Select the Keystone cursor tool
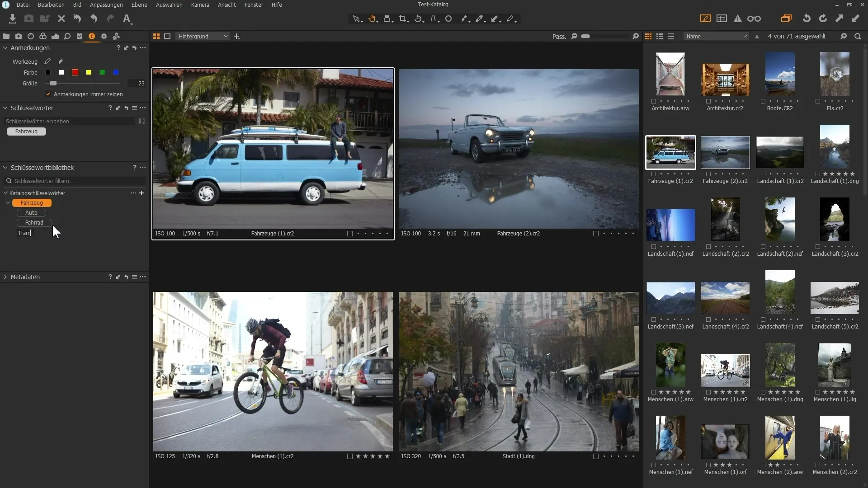Viewport: 868px width, 488px height. coord(434,19)
